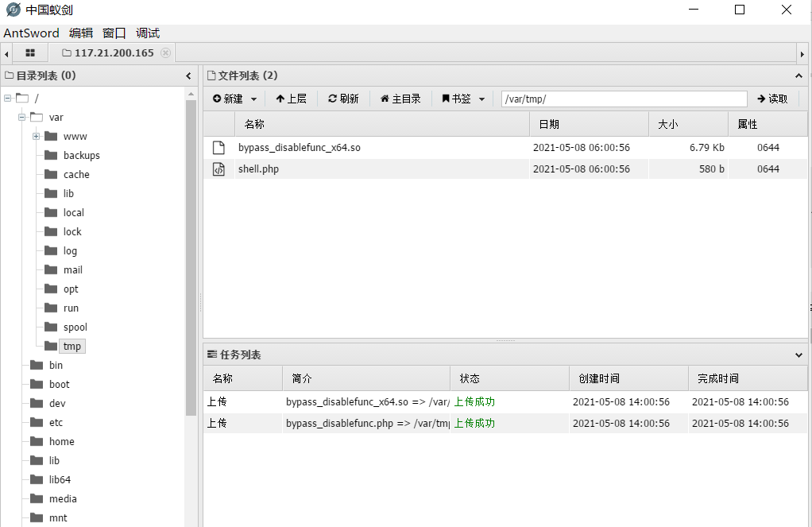Select the spool folder
This screenshot has width=812, height=527.
coord(75,327)
